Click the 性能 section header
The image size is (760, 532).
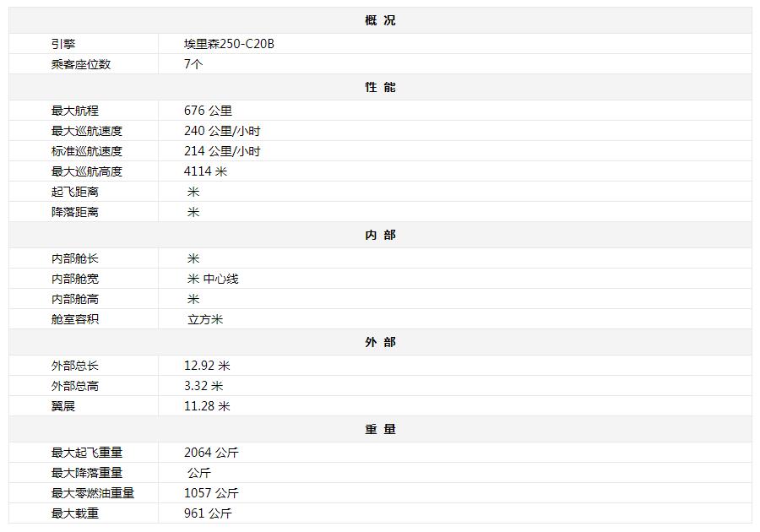click(380, 87)
